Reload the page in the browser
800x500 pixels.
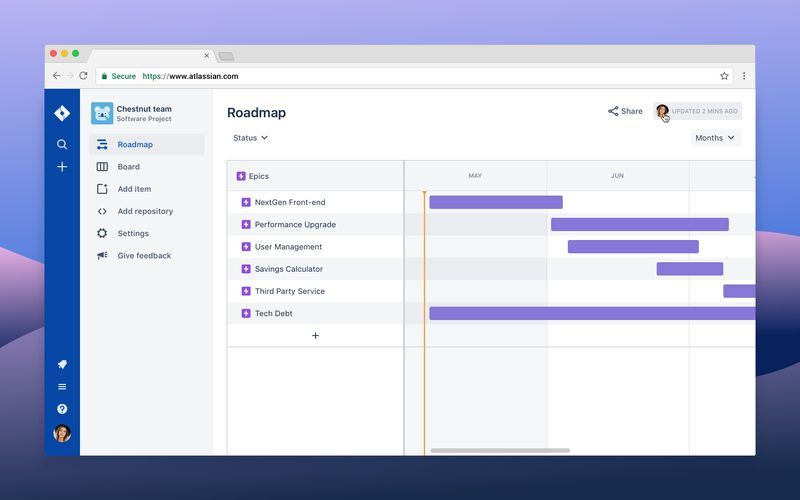click(x=83, y=76)
